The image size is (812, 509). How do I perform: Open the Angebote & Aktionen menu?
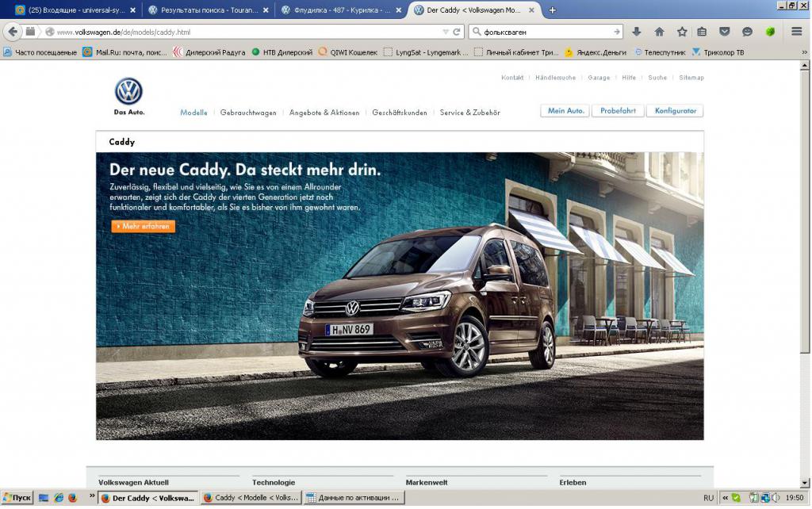[324, 113]
